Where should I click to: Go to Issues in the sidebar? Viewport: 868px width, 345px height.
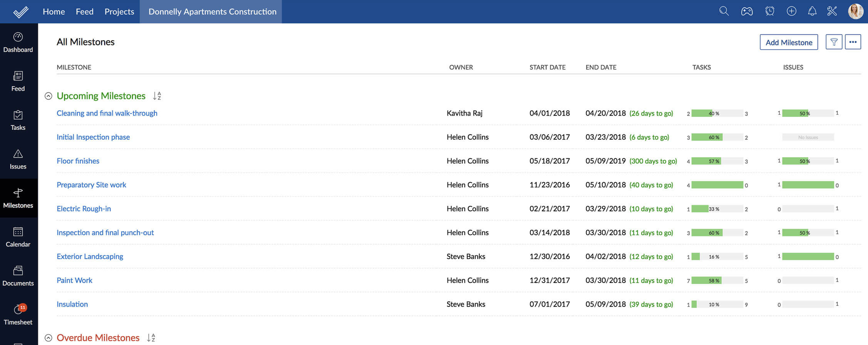[18, 159]
